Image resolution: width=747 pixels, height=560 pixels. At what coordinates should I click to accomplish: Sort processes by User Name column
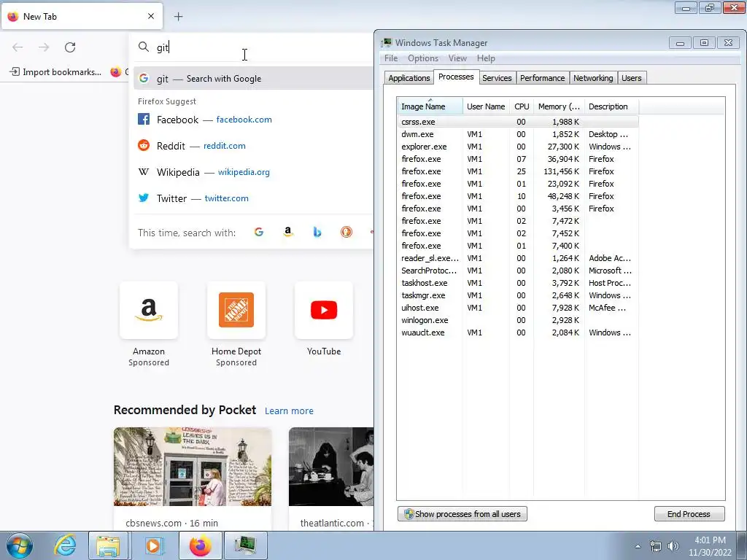pyautogui.click(x=486, y=106)
